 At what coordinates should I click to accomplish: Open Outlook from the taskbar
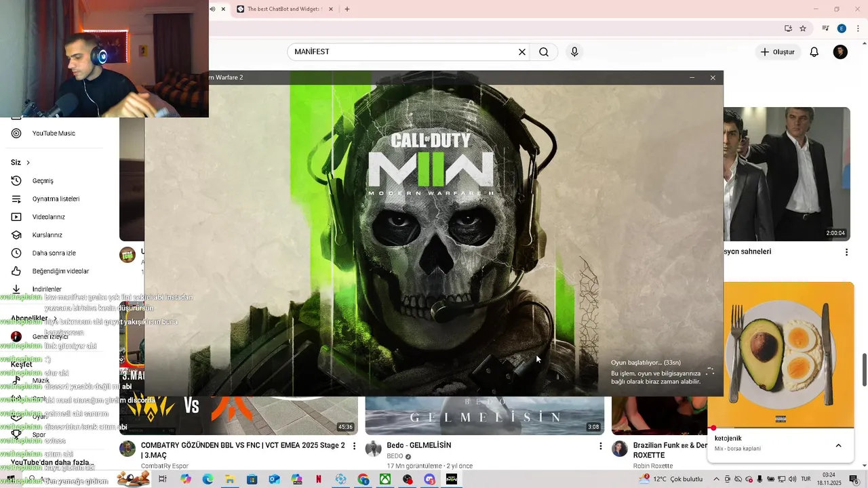click(274, 479)
